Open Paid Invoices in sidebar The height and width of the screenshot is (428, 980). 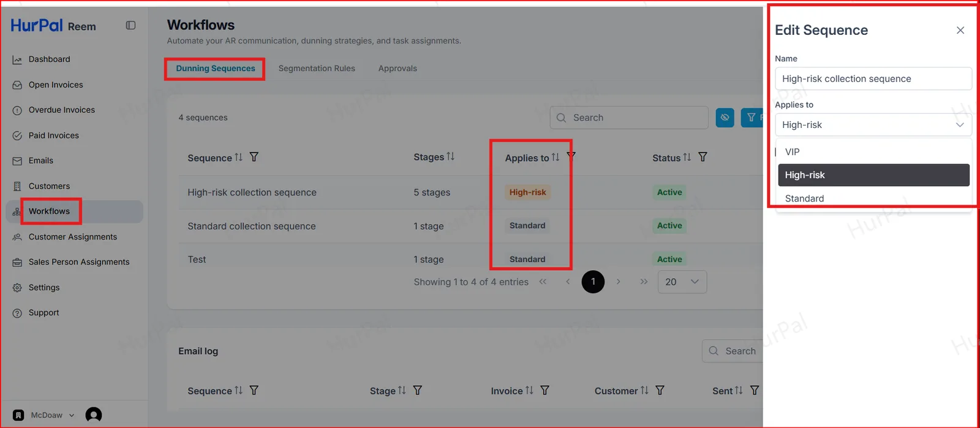pos(53,135)
